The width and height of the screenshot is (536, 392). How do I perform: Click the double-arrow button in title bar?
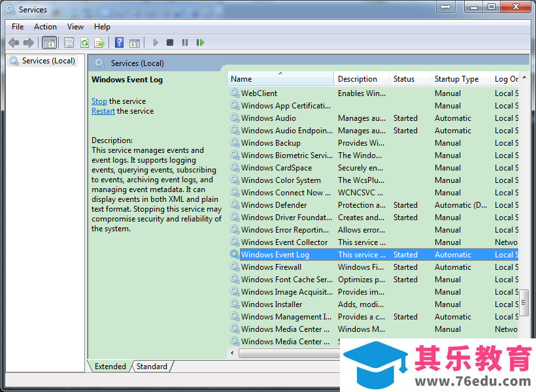(445, 7)
